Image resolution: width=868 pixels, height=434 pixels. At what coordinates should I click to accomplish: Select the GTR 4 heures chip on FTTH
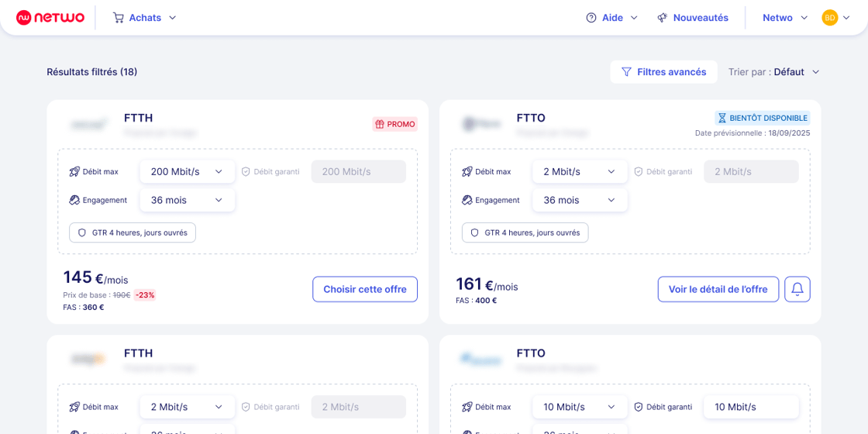(x=133, y=232)
